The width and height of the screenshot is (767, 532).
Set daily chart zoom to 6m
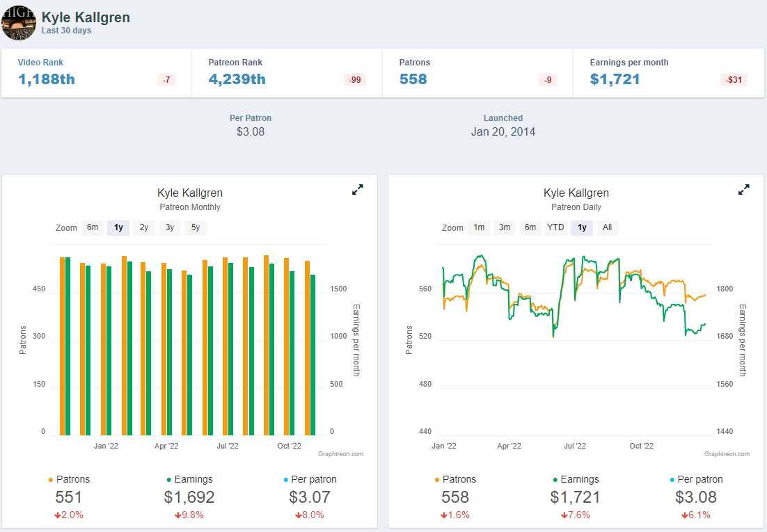(530, 227)
